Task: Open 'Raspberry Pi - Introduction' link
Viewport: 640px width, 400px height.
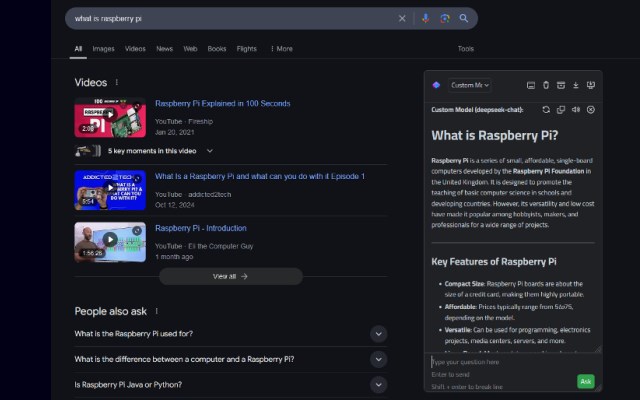Action: [201, 228]
